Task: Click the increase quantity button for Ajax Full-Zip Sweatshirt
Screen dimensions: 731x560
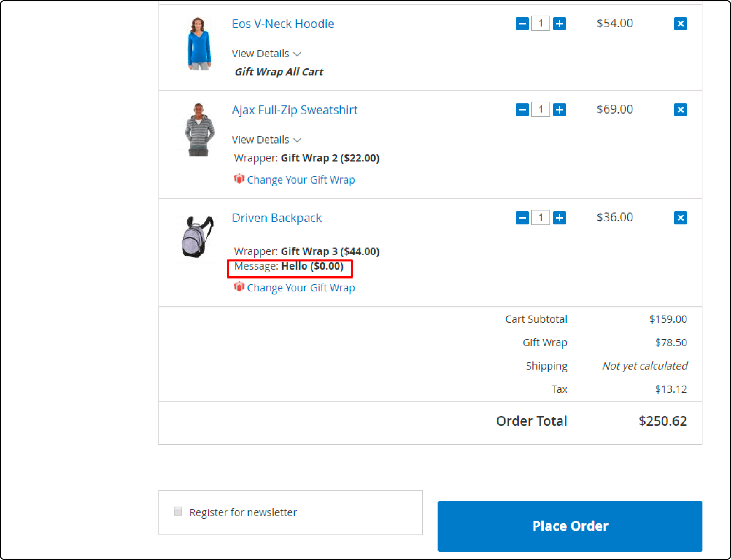Action: pyautogui.click(x=559, y=109)
